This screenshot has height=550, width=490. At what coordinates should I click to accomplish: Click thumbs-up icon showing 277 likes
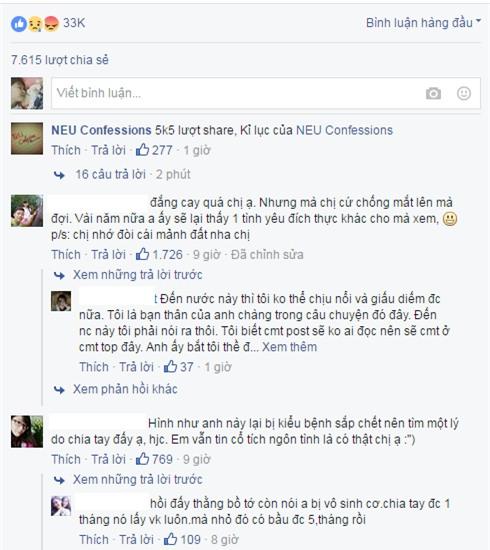(x=142, y=150)
